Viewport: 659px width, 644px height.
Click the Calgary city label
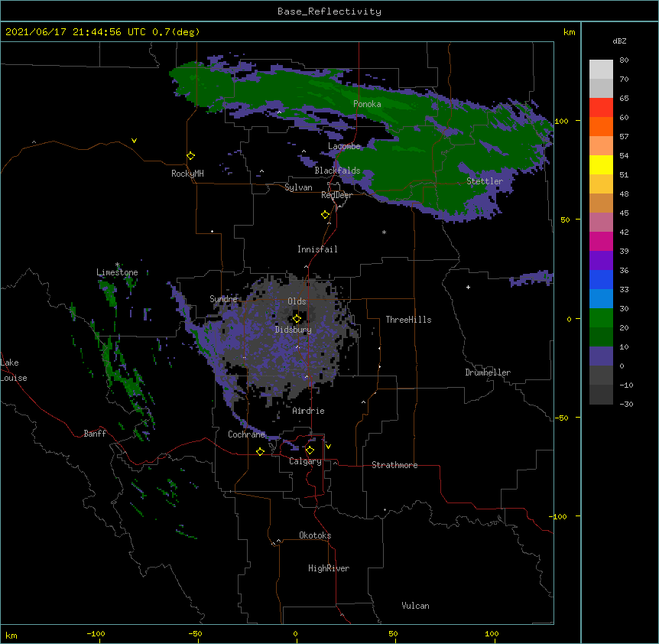(x=305, y=461)
